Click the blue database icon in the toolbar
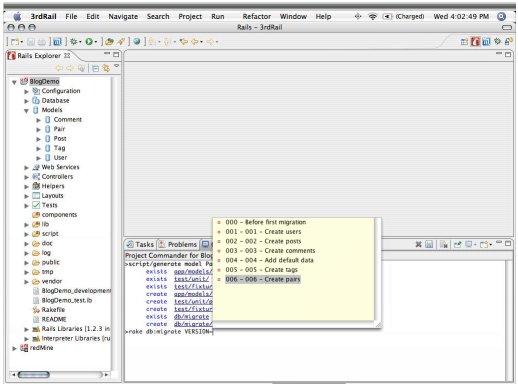 click(x=58, y=42)
